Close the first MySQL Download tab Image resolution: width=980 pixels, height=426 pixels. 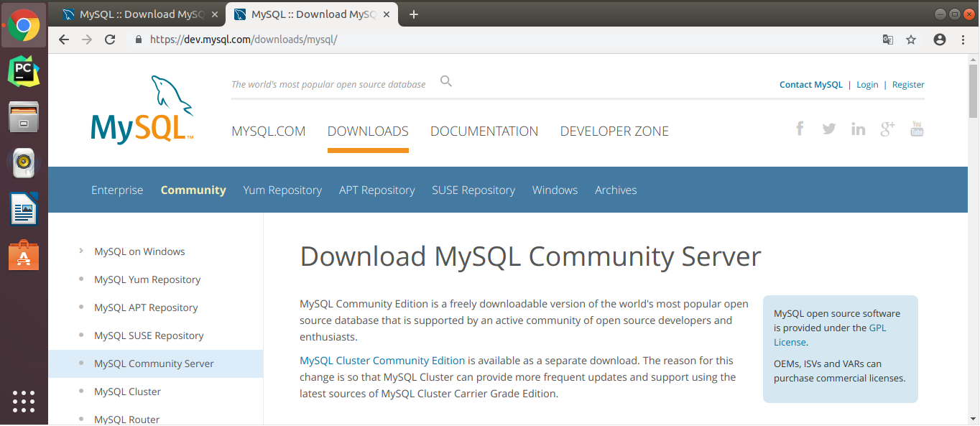(x=215, y=14)
